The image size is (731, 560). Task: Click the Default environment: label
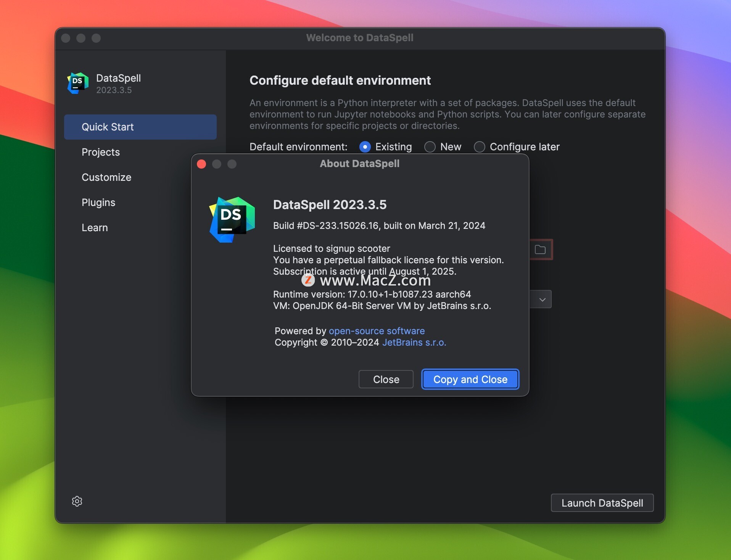tap(298, 147)
